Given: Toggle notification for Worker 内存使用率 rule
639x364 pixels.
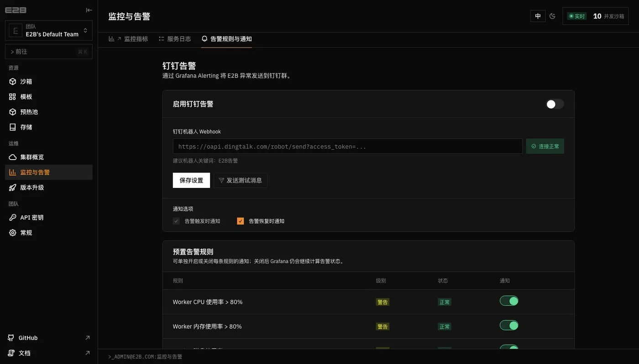Looking at the screenshot, I should pos(509,325).
